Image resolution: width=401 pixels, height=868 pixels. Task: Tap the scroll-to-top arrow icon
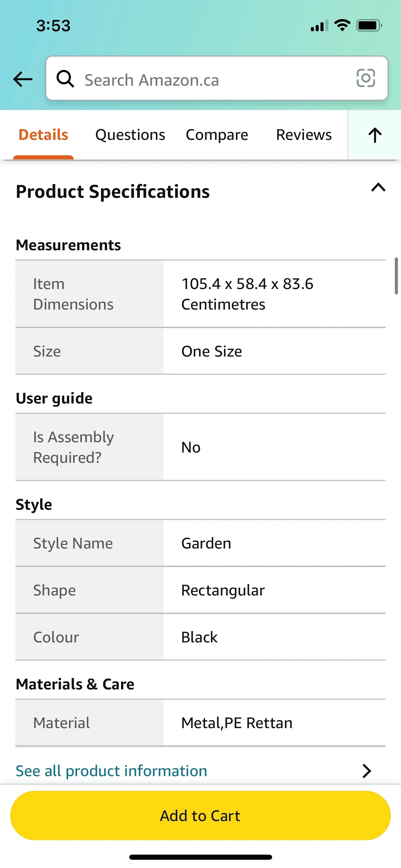click(x=375, y=135)
